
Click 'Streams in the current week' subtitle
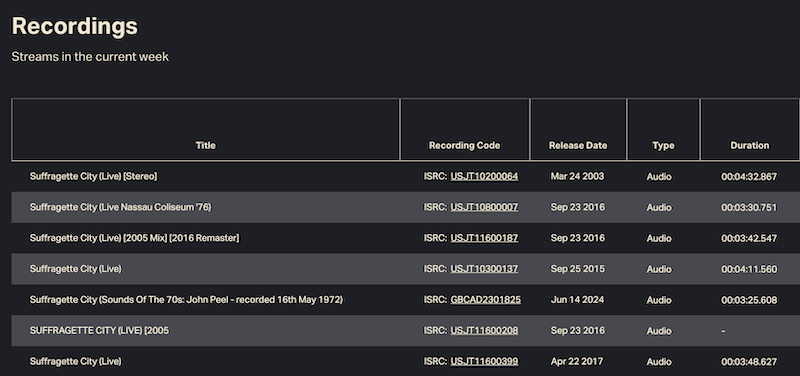[90, 57]
